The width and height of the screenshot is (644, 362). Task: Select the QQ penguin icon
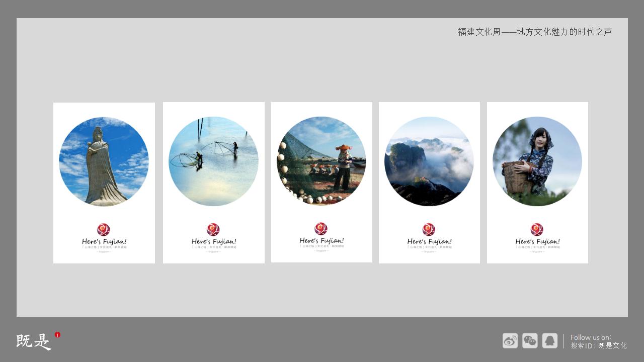[x=549, y=341]
